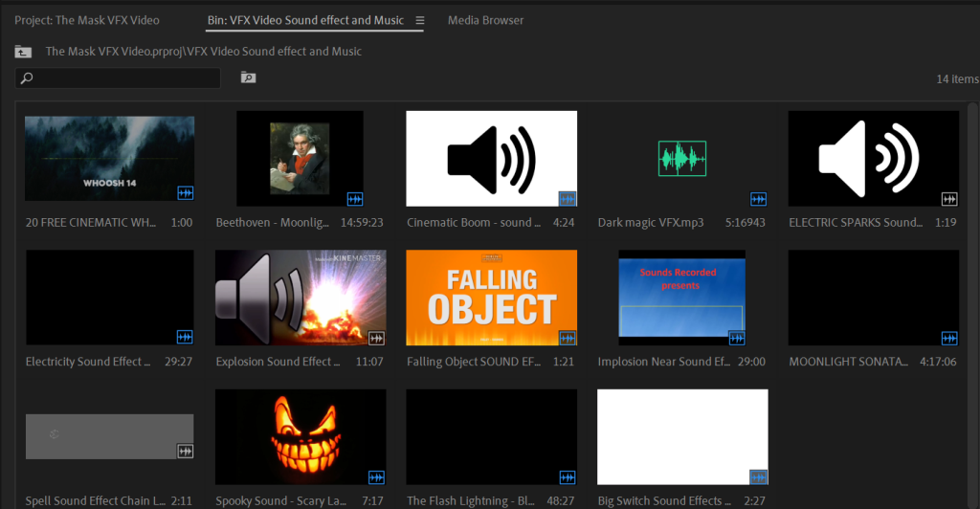Click media badge on Spooky Sound thumbnail
980x509 pixels.
[x=376, y=476]
